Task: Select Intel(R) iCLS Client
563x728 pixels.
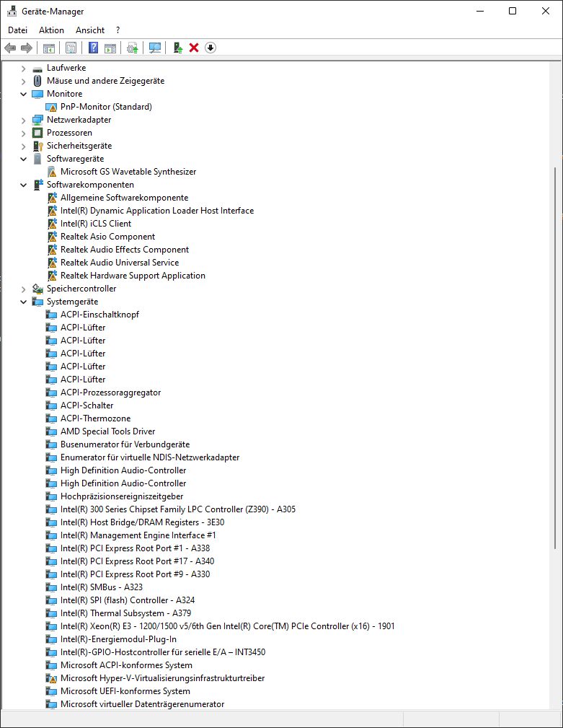Action: 96,224
